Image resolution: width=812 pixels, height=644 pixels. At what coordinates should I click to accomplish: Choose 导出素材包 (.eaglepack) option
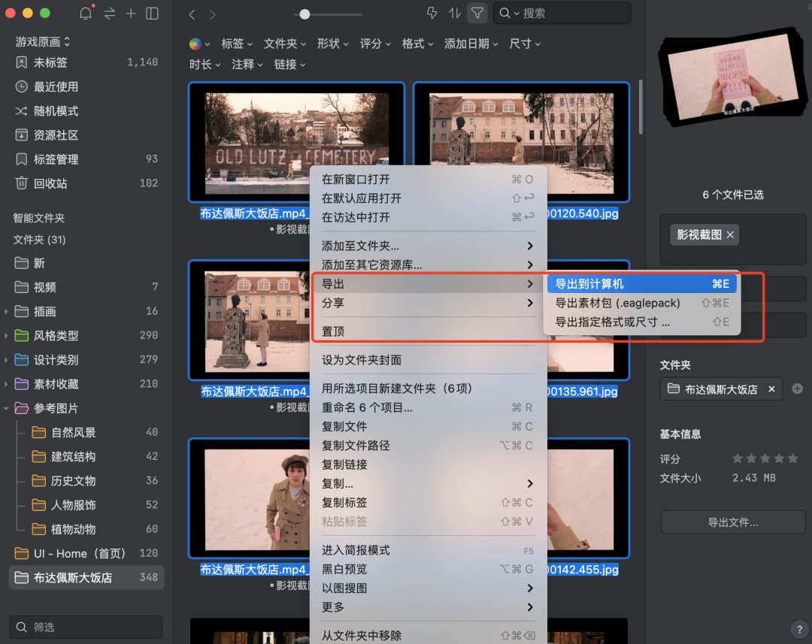pyautogui.click(x=641, y=303)
